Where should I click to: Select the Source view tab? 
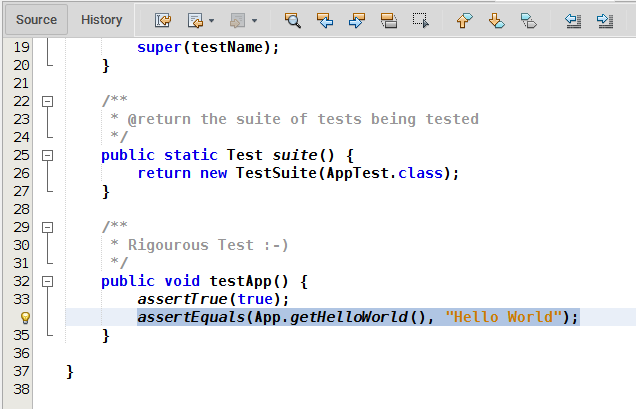(36, 19)
